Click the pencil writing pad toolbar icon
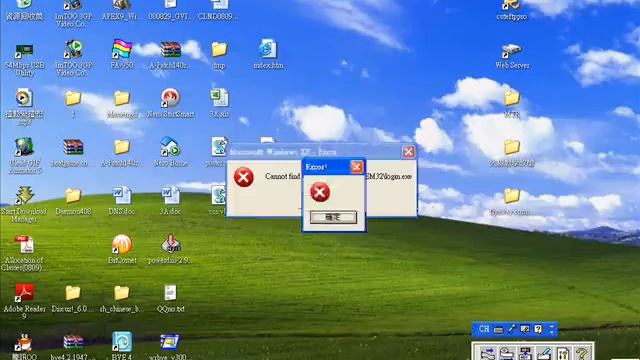This screenshot has height=360, width=640. 544,353
